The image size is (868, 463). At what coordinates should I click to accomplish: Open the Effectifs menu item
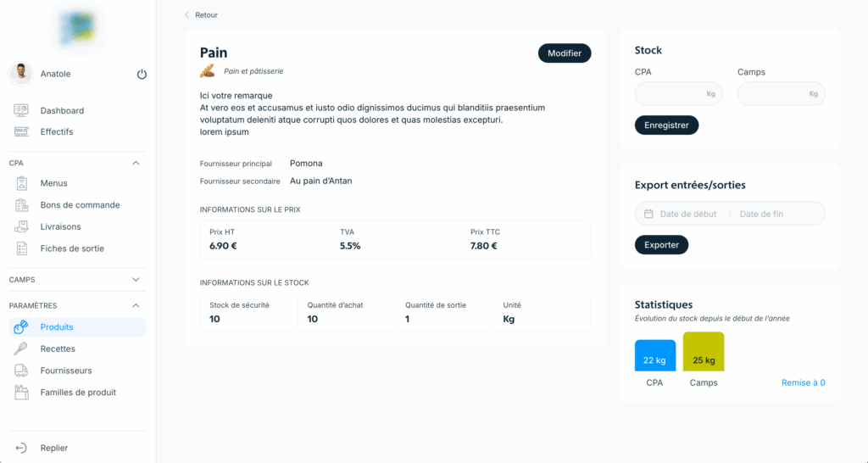coord(57,131)
